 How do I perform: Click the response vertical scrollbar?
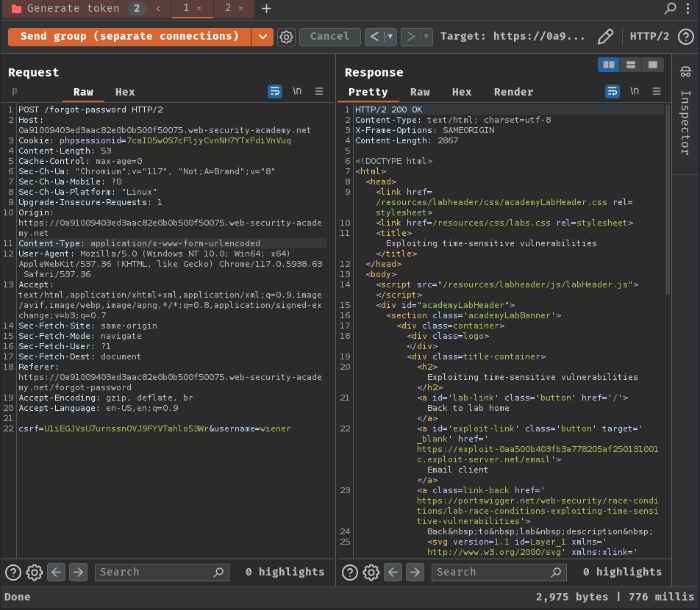pos(668,201)
